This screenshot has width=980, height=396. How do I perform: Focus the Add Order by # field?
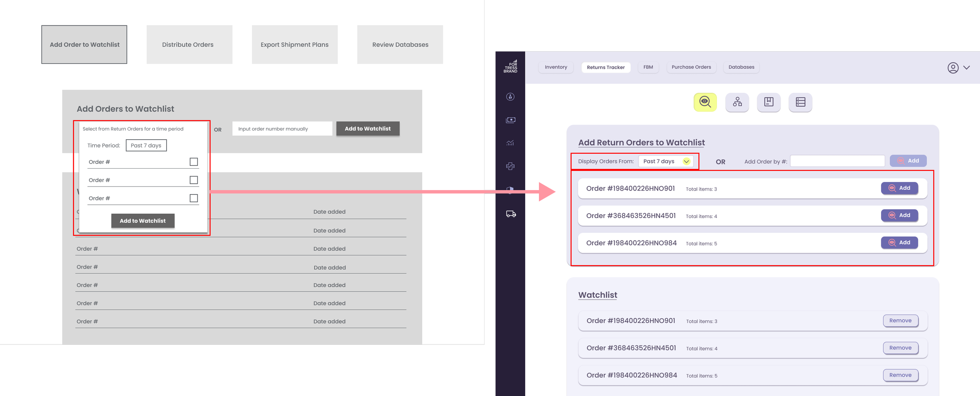coord(837,161)
